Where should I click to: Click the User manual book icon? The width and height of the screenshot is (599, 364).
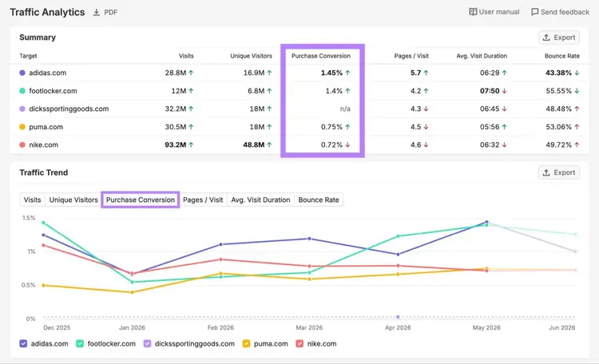(x=473, y=12)
